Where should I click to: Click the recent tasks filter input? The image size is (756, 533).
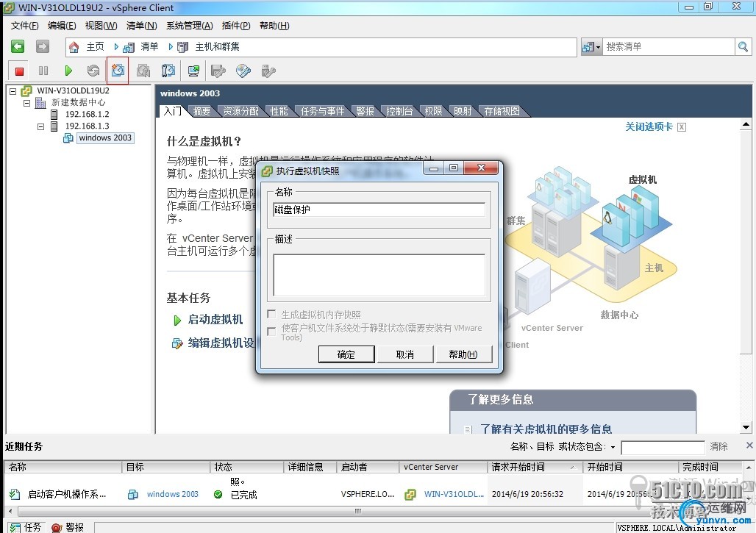pos(663,447)
